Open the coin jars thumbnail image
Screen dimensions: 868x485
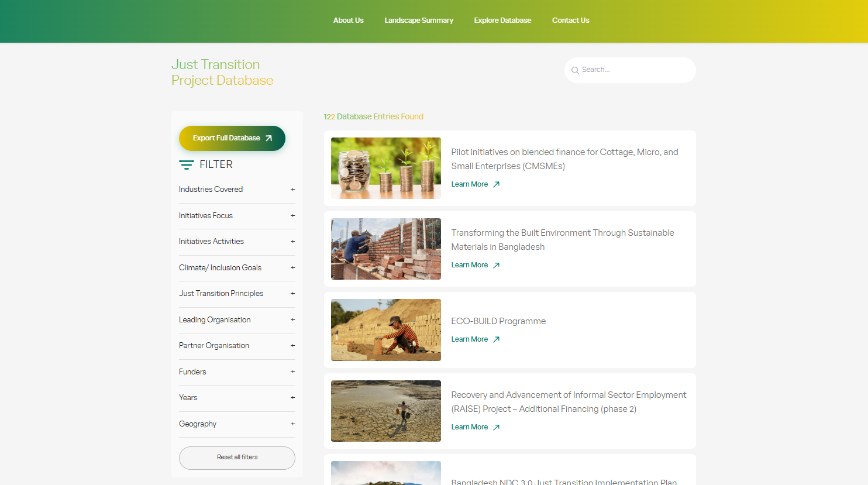pos(386,168)
